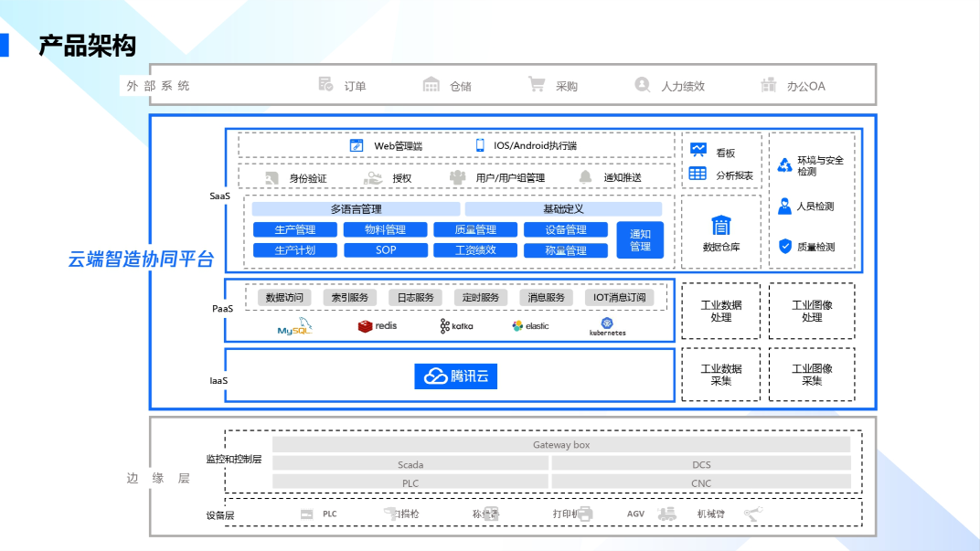Click the 通知推送 bell icon
This screenshot has width=980, height=551.
pyautogui.click(x=585, y=177)
